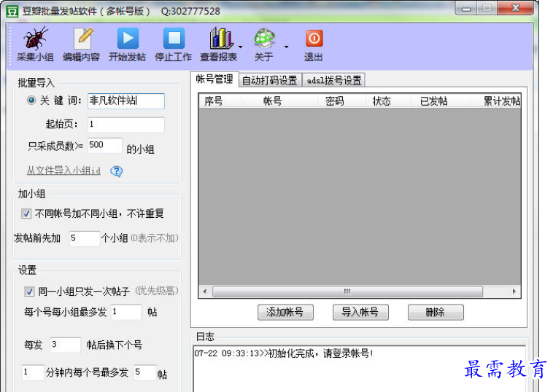Open the 从文件导入小组id link
The image size is (553, 392).
pos(63,170)
